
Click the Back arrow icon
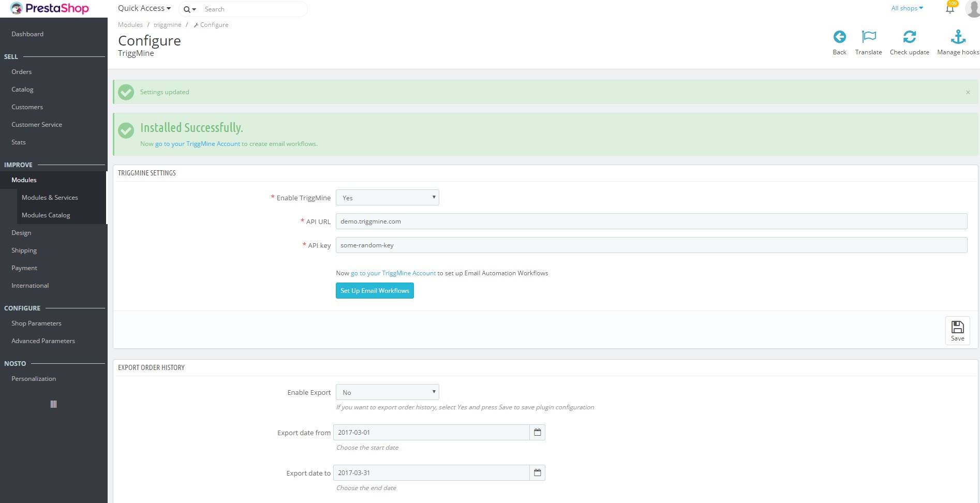click(839, 37)
